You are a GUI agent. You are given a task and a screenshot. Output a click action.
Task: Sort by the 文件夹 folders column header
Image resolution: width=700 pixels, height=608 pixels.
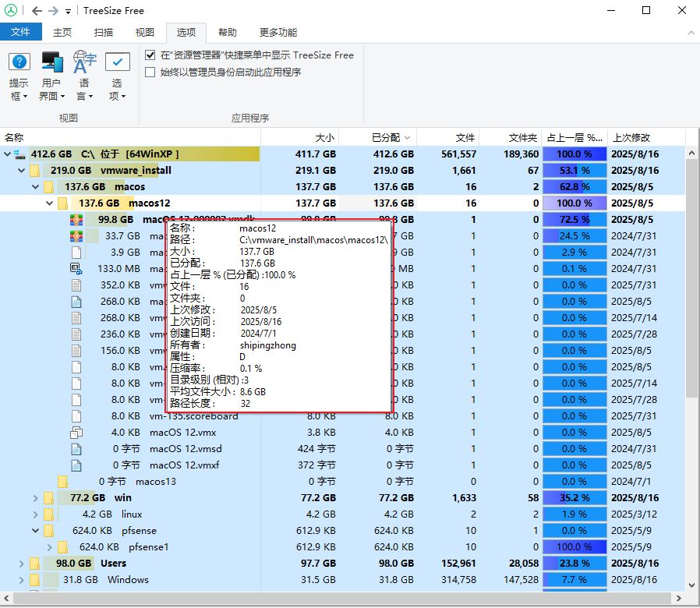[511, 137]
